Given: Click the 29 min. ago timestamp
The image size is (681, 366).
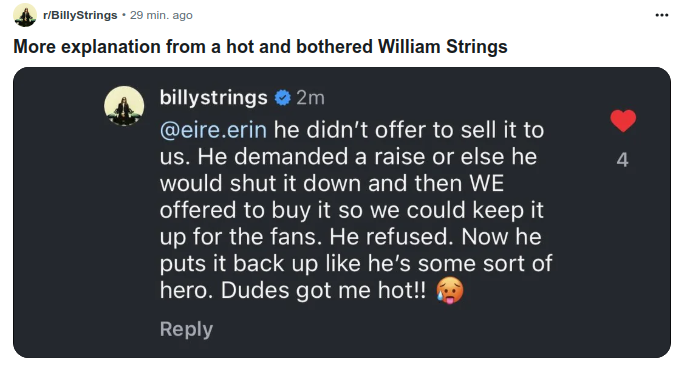Looking at the screenshot, I should (x=161, y=15).
